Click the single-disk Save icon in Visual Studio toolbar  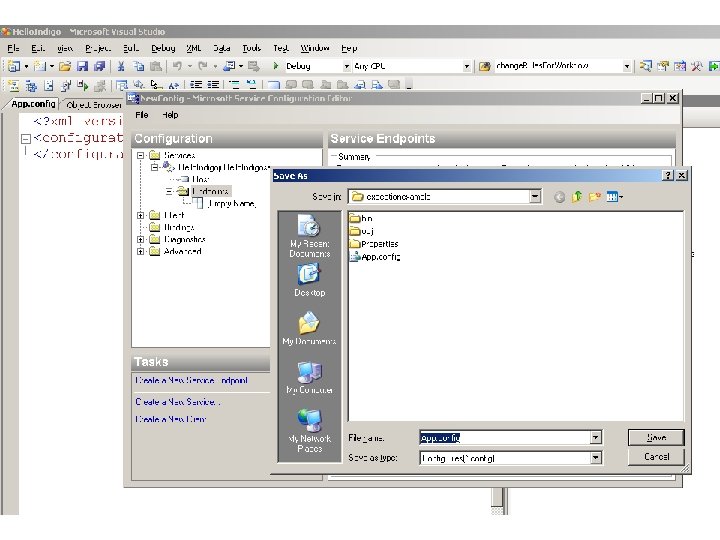(x=82, y=66)
